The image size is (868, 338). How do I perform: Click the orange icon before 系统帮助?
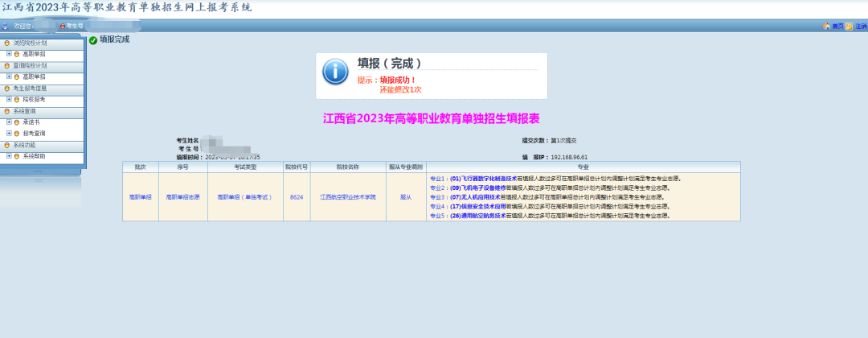16,155
